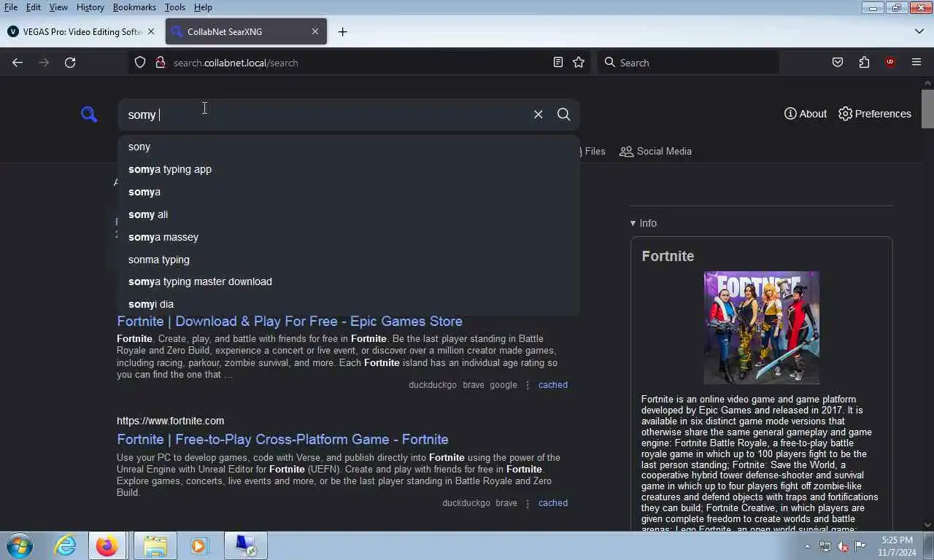Image resolution: width=934 pixels, height=560 pixels.
Task: Choose the 'sonma typing' suggestion
Action: (349, 260)
